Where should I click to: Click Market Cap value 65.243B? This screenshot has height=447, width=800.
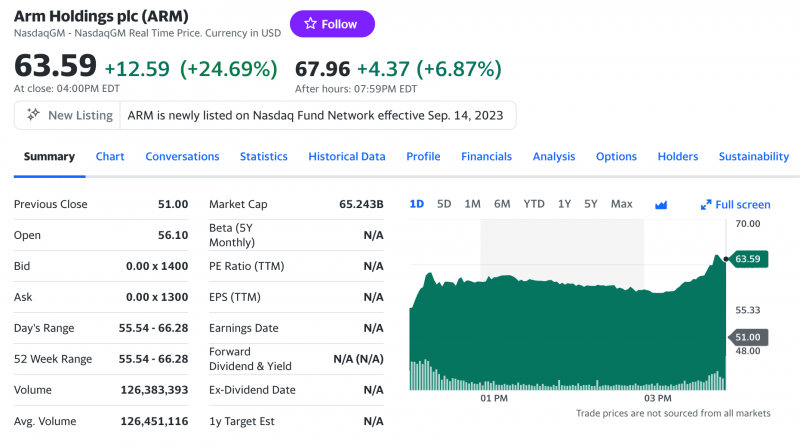[361, 204]
